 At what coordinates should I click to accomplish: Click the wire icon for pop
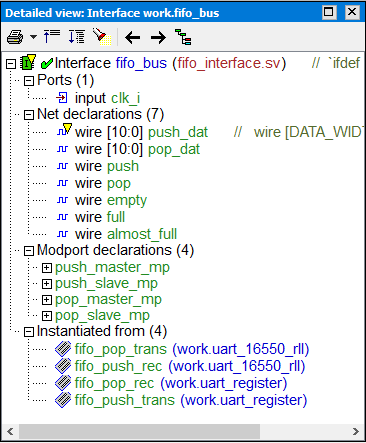(62, 183)
